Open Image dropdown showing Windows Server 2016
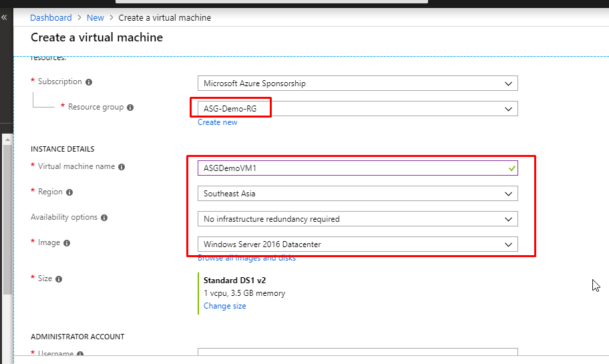 357,244
